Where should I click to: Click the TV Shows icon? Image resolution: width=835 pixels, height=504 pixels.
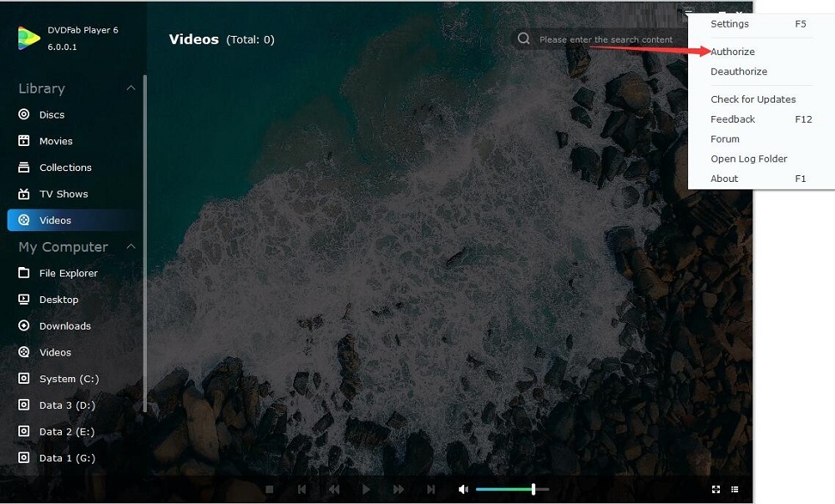pos(24,194)
